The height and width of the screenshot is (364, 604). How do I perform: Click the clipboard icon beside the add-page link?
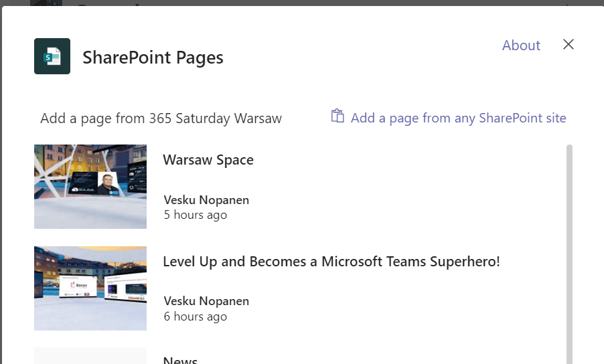(337, 116)
